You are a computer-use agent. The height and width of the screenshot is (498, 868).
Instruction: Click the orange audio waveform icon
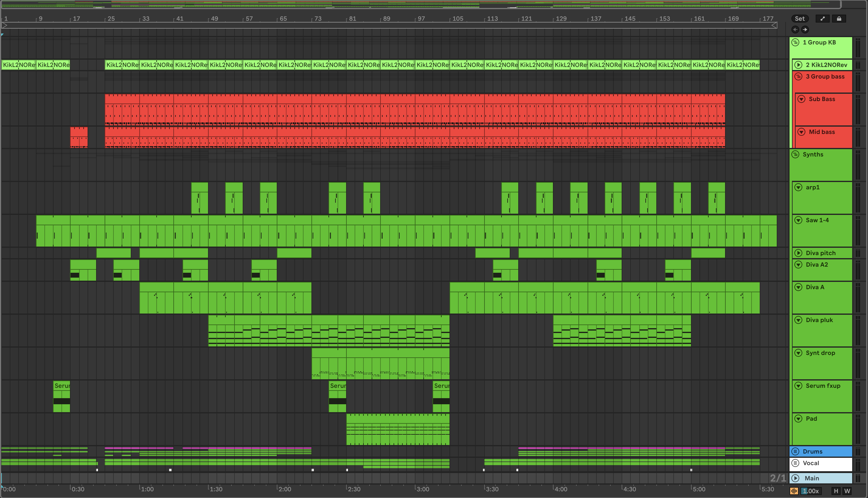click(x=794, y=491)
